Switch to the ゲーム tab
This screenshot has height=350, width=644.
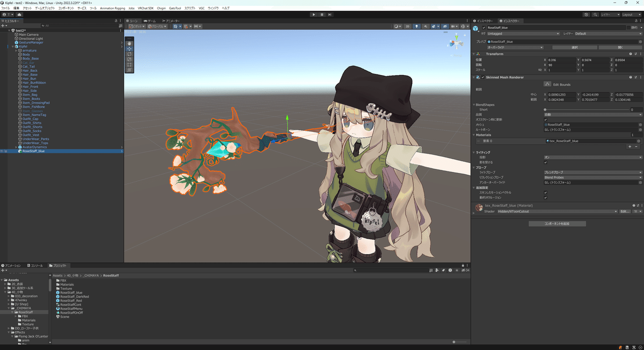[149, 20]
